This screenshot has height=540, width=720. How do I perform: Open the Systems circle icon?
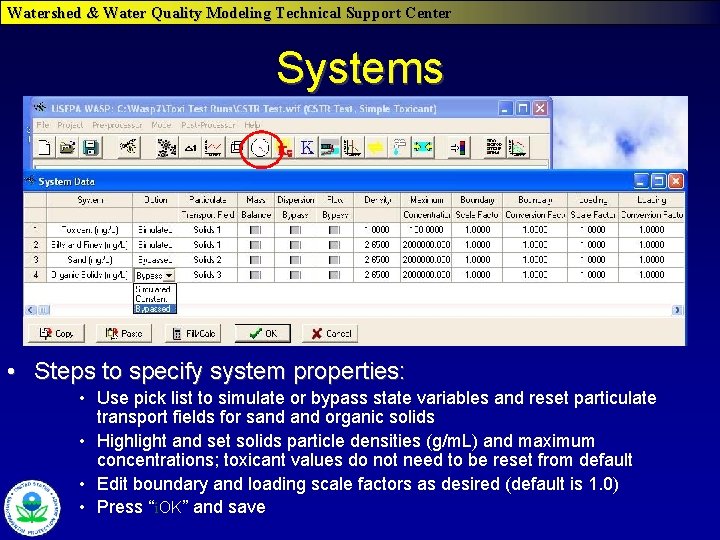[x=260, y=148]
